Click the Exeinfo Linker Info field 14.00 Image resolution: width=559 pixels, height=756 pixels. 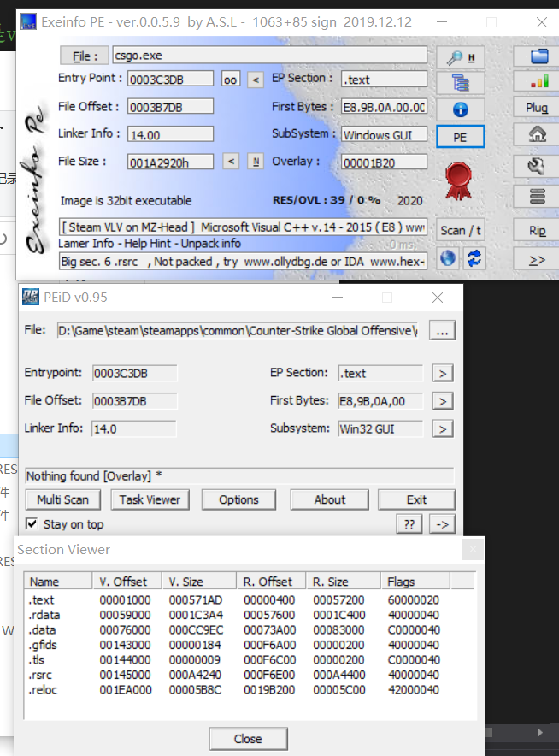click(x=170, y=134)
